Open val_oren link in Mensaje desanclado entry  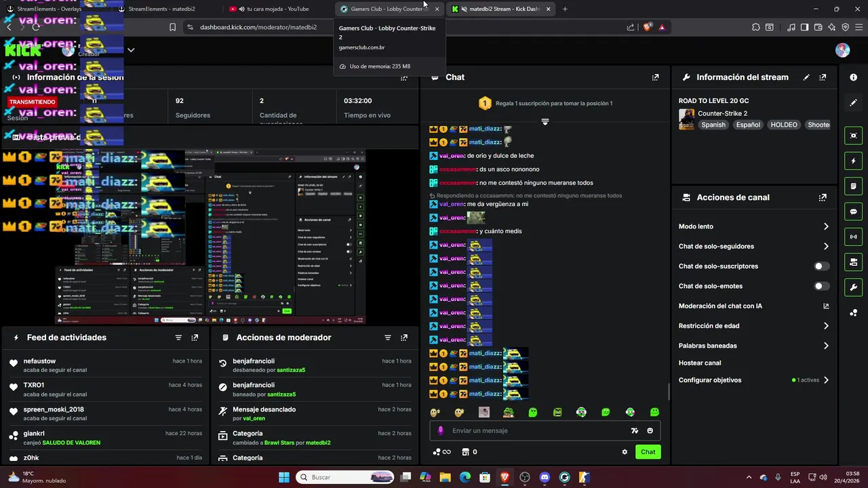[x=254, y=419]
